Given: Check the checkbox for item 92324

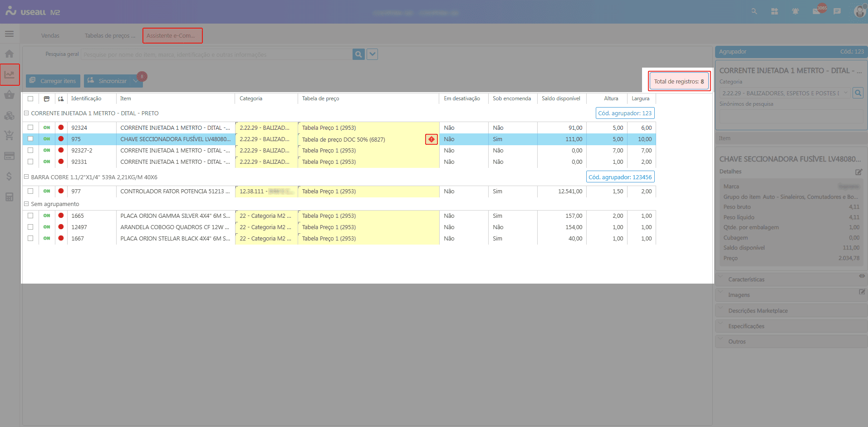Looking at the screenshot, I should (30, 128).
